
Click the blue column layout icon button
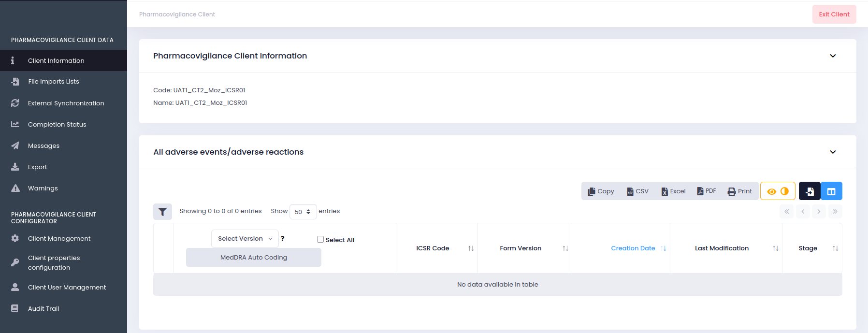click(831, 191)
